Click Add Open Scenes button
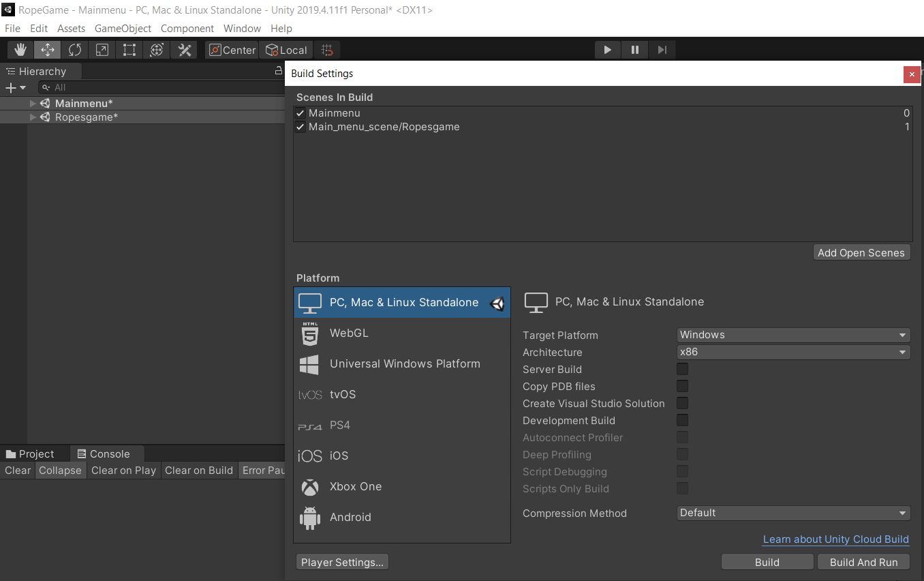The height and width of the screenshot is (581, 924). pos(861,253)
